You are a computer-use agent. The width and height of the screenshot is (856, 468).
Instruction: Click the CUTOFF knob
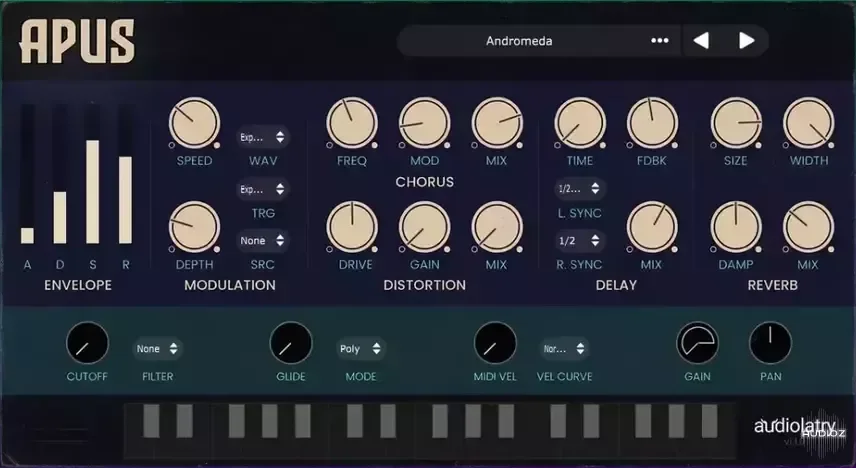click(x=87, y=343)
